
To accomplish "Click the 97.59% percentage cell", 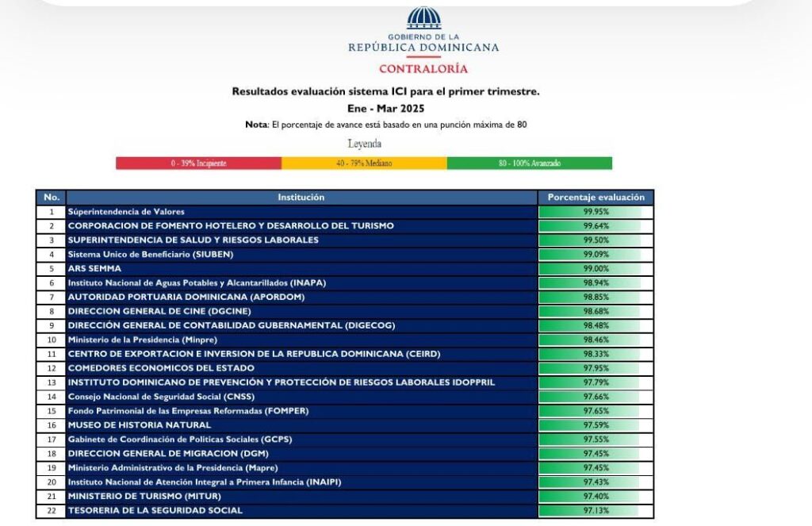I will click(596, 425).
